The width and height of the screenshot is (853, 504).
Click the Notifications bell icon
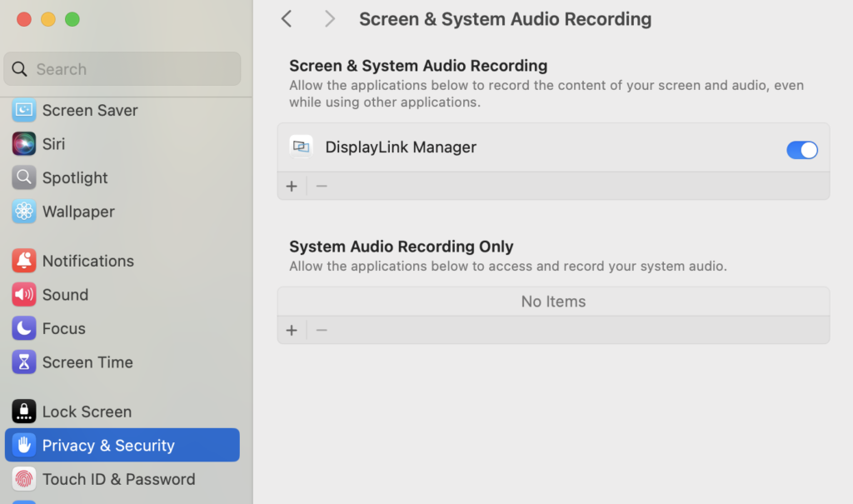click(24, 261)
